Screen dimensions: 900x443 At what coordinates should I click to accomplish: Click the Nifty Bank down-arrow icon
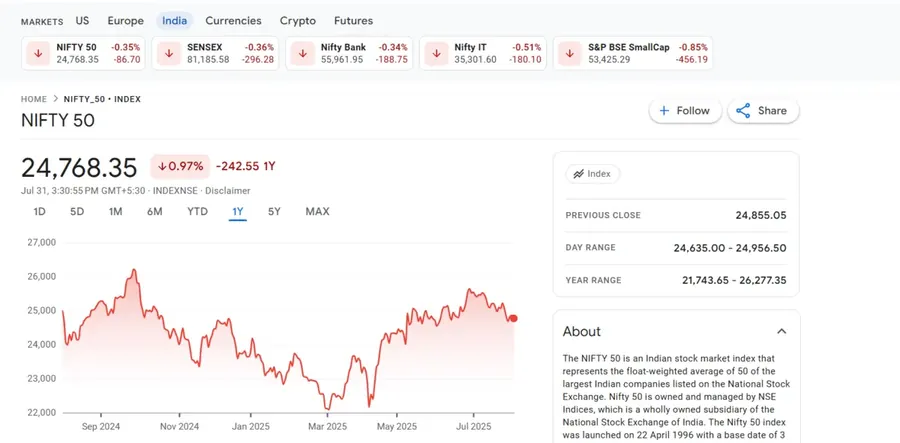pos(302,53)
